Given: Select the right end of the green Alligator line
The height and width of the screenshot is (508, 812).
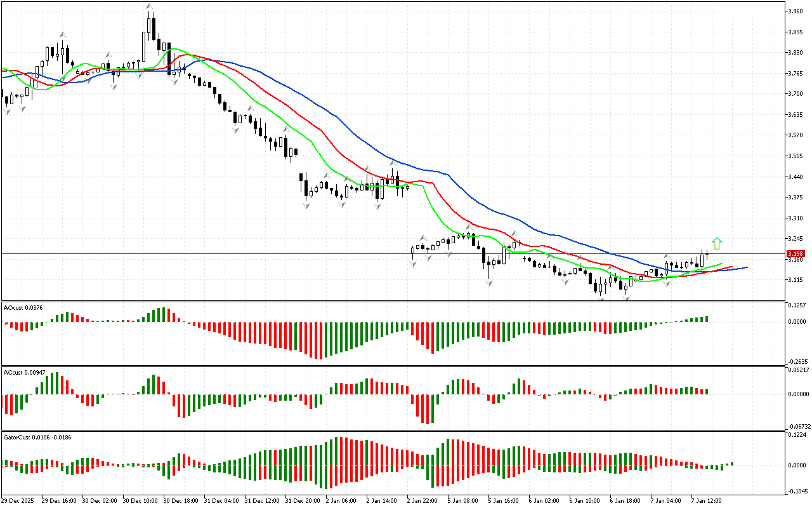Looking at the screenshot, I should pyautogui.click(x=721, y=263).
